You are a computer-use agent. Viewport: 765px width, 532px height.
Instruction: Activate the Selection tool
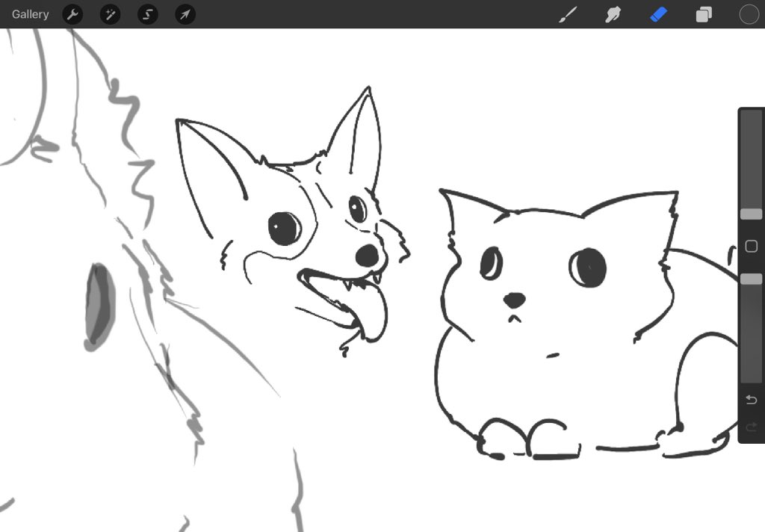coord(148,15)
